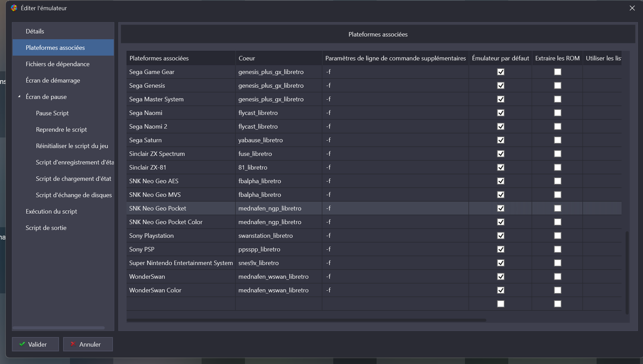
Task: Click the snes9x_libretro core cell
Action: (x=279, y=263)
